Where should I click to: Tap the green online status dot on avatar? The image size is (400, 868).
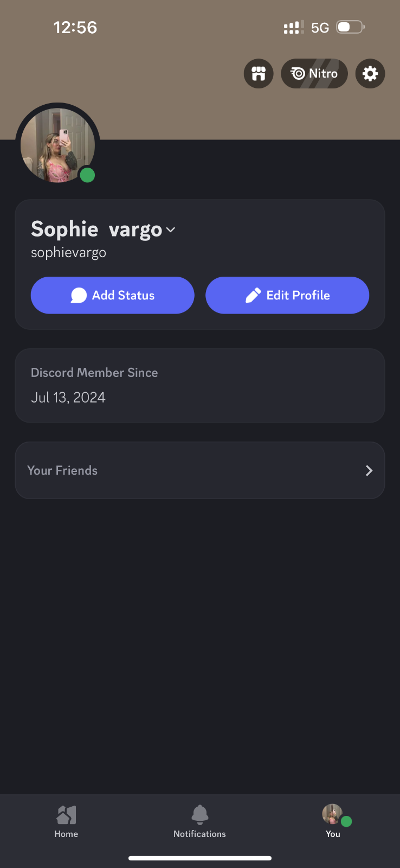[87, 175]
